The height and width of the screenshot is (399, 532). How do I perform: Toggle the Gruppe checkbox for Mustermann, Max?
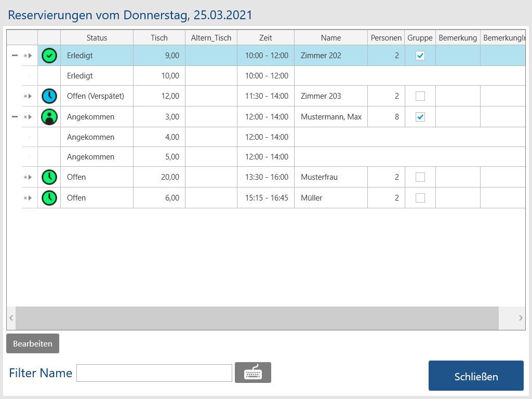[x=420, y=117]
